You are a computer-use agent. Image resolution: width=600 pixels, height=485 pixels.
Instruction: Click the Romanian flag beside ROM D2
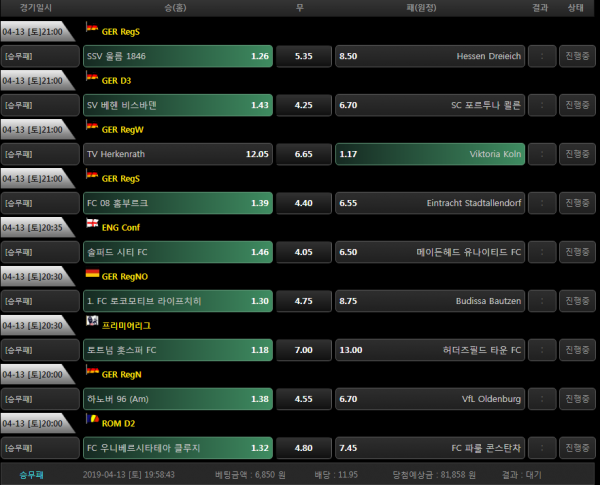coord(92,419)
